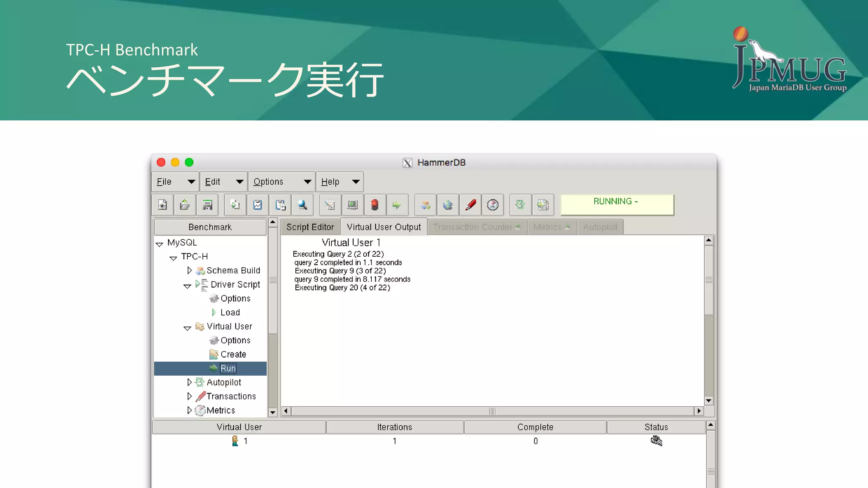Screen dimensions: 868x488
Task: Open the File menu
Action: (175, 182)
